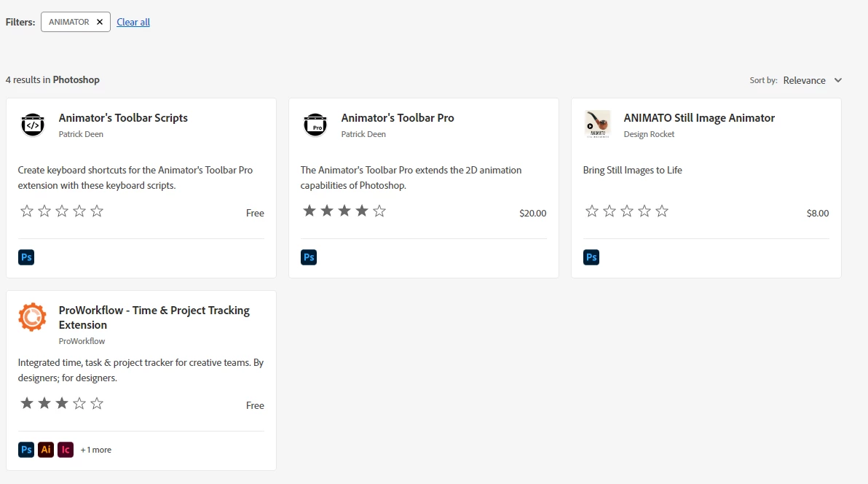Click the 'Bring Still Images to Life' description
Viewport: 868px width, 484px height.
click(x=632, y=171)
